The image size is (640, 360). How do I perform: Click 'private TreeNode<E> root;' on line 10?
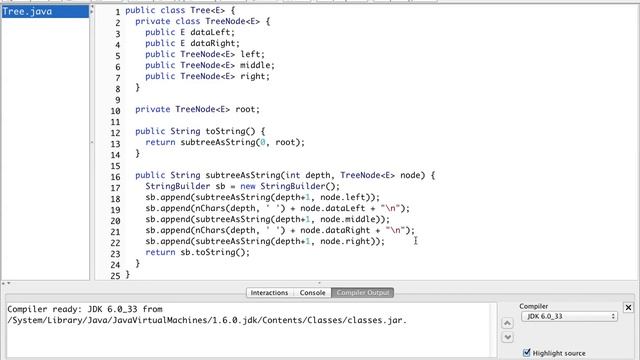click(x=197, y=109)
